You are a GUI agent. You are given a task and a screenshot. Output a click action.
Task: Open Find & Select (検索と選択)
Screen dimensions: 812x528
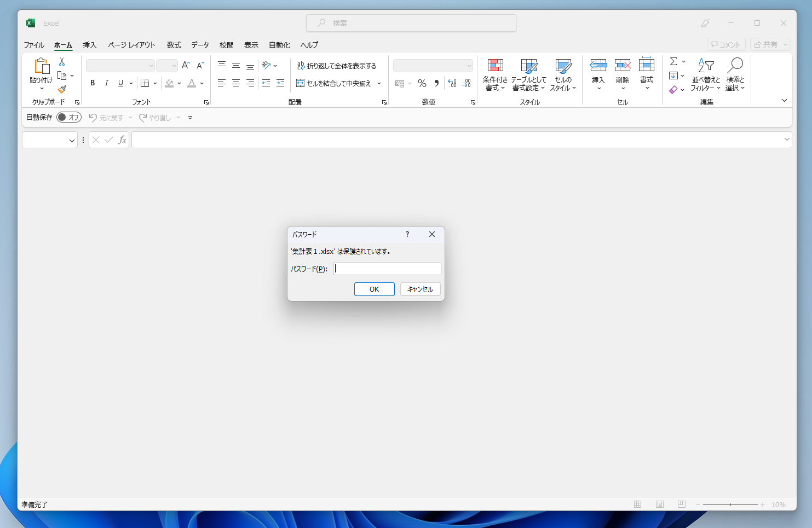coord(735,75)
